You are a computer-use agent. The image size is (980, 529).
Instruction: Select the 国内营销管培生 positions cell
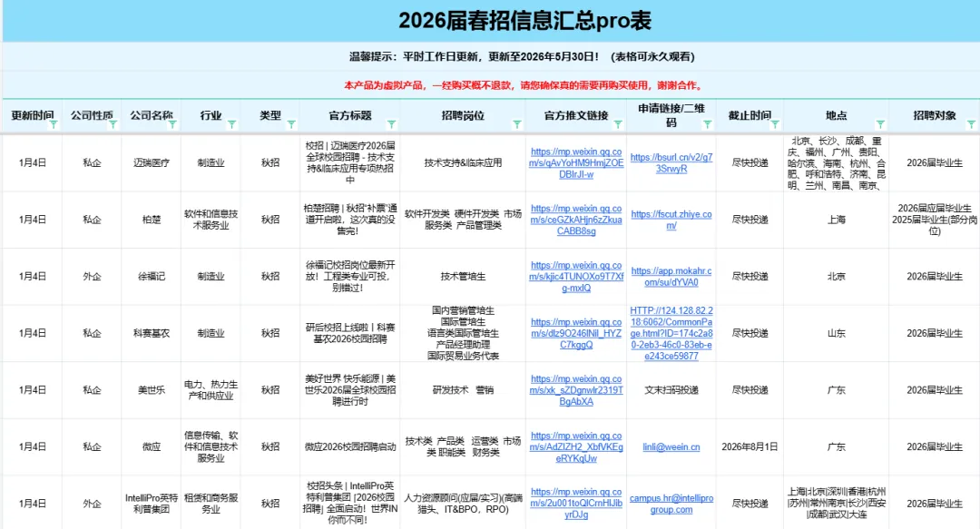click(x=463, y=333)
